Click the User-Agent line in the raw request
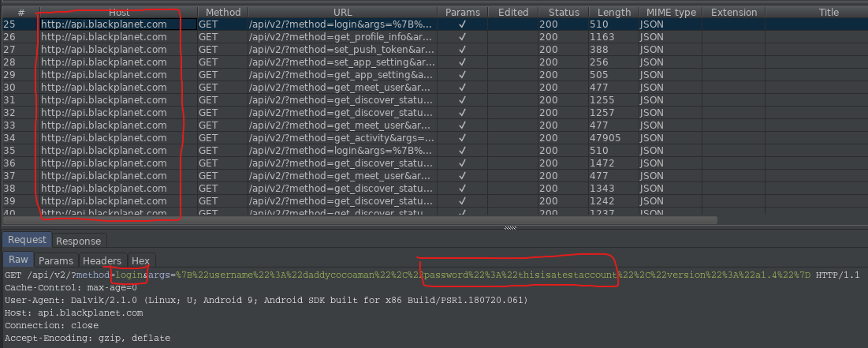The image size is (868, 348). pos(266,300)
